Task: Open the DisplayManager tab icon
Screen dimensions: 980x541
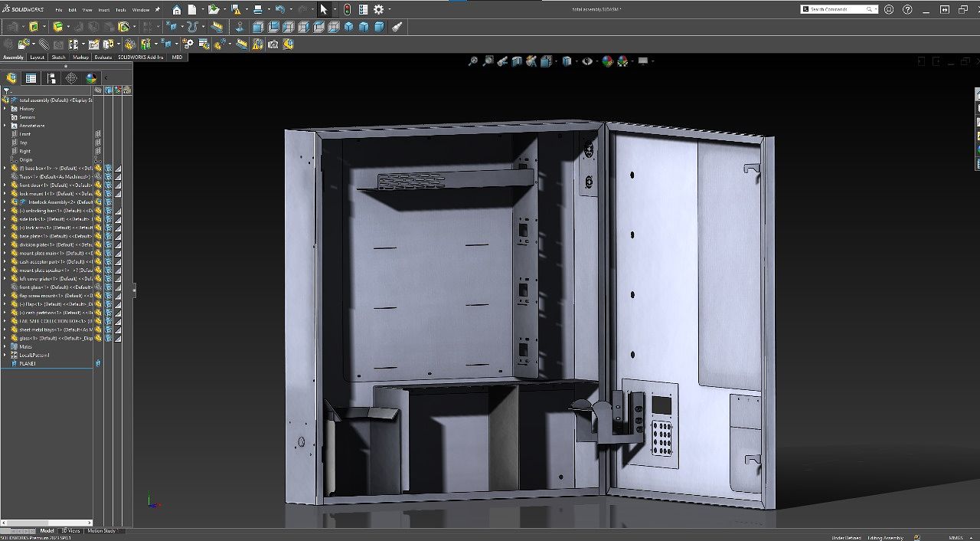Action: pyautogui.click(x=91, y=78)
